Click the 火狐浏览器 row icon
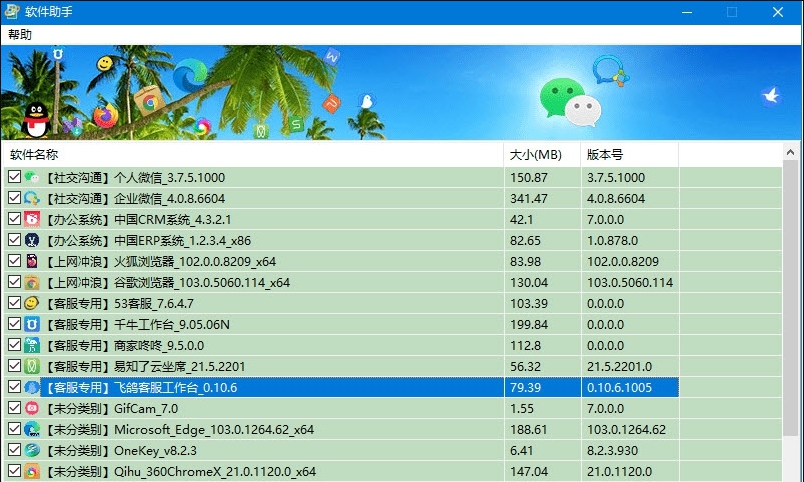This screenshot has width=804, height=482. [32, 262]
